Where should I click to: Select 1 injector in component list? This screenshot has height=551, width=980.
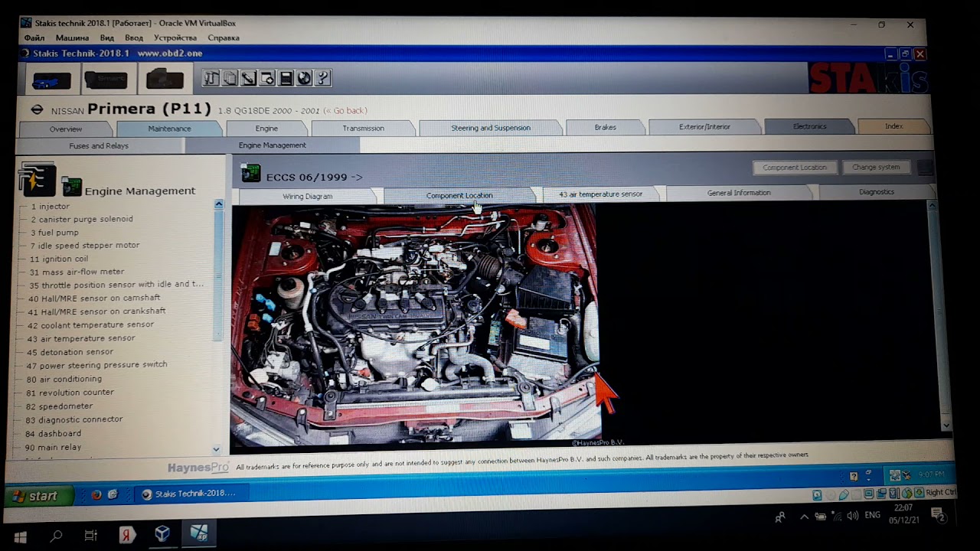coord(51,207)
